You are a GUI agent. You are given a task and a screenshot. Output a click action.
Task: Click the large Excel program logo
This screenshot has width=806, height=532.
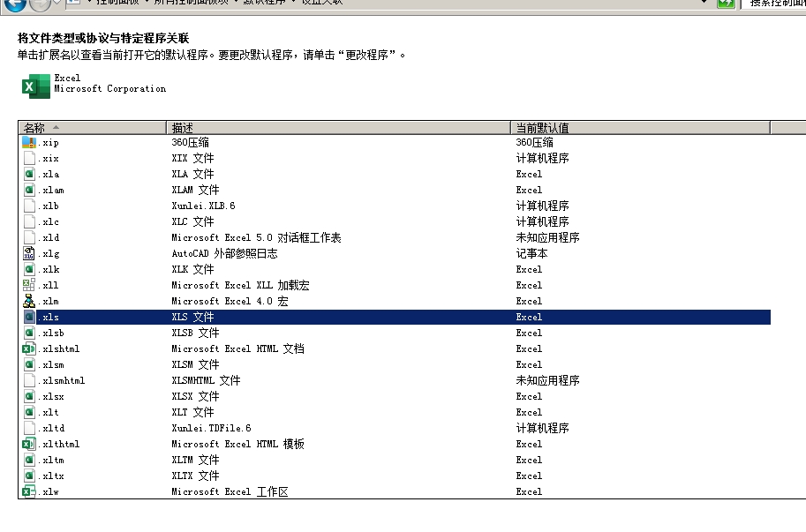tap(35, 86)
